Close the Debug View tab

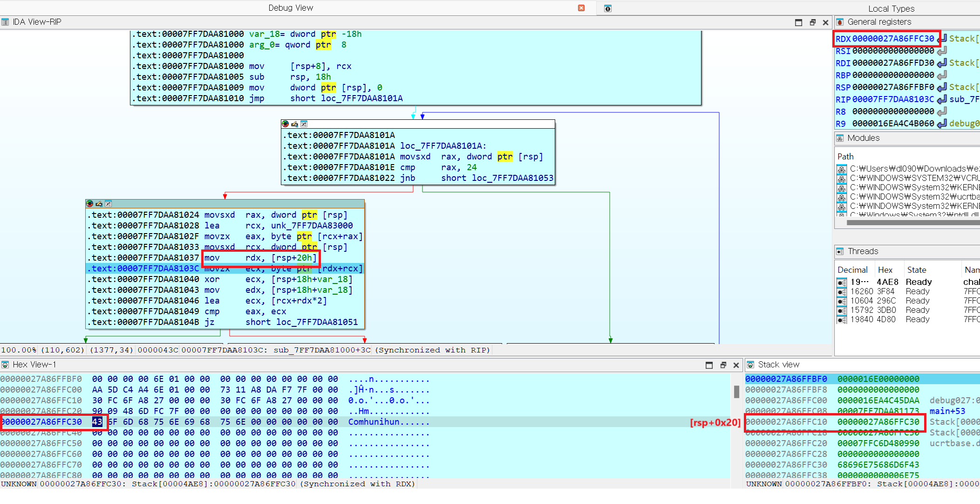pos(581,8)
